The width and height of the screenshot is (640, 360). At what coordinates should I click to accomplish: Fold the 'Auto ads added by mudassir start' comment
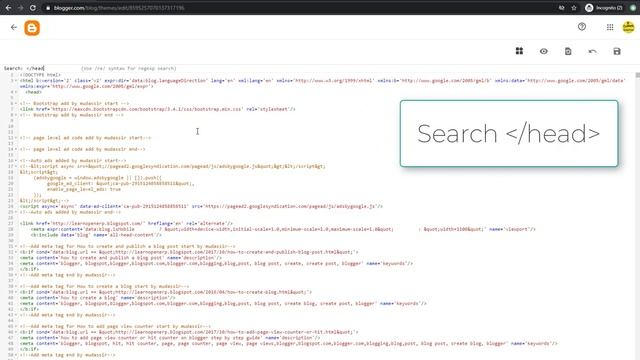coord(16,161)
